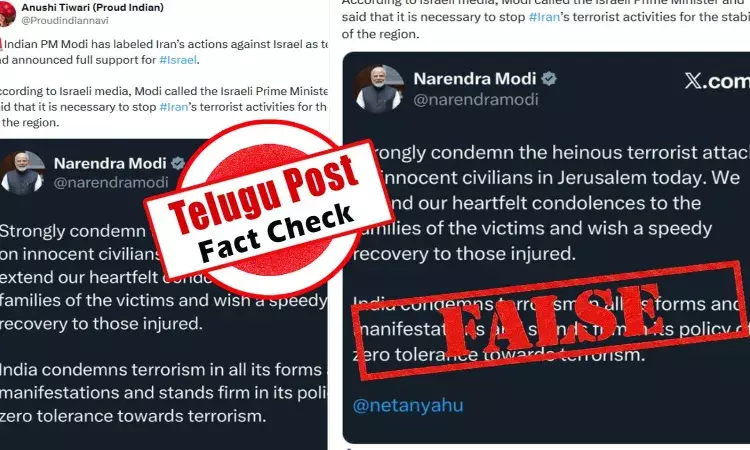Image resolution: width=750 pixels, height=450 pixels.
Task: Click the verified badge beside right Narendra Modi
Action: coord(549,78)
